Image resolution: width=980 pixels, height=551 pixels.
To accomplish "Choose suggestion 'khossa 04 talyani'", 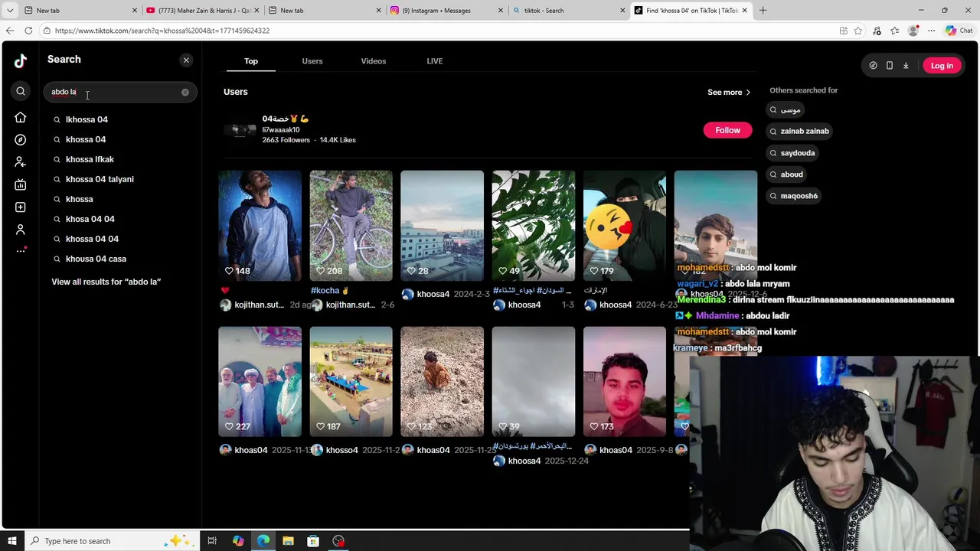I will (x=100, y=179).
